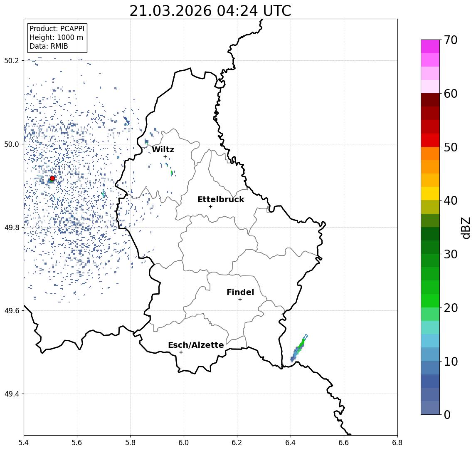Click the yellow swatch just above 40 dBZ
This screenshot has height=451, width=476.
click(x=430, y=194)
